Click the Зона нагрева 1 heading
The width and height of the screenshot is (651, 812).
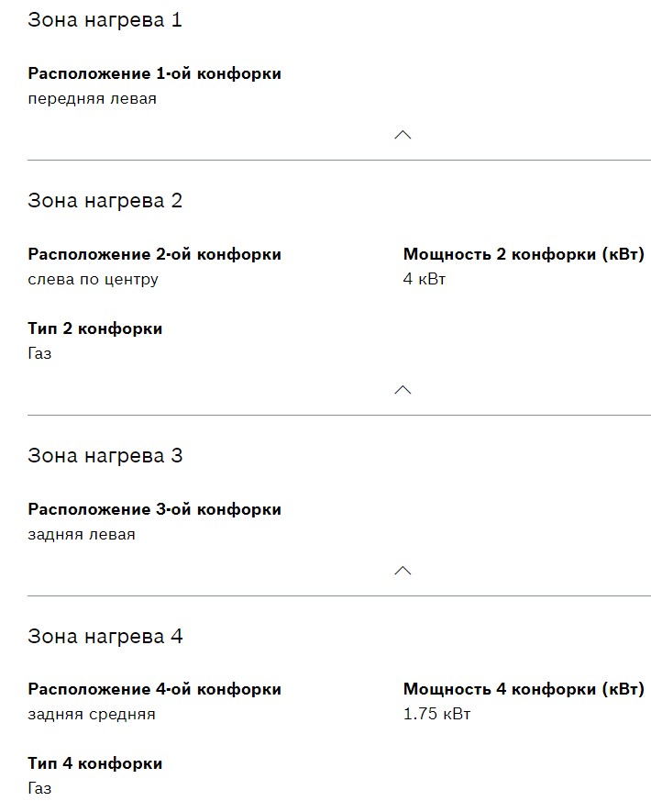tap(105, 20)
